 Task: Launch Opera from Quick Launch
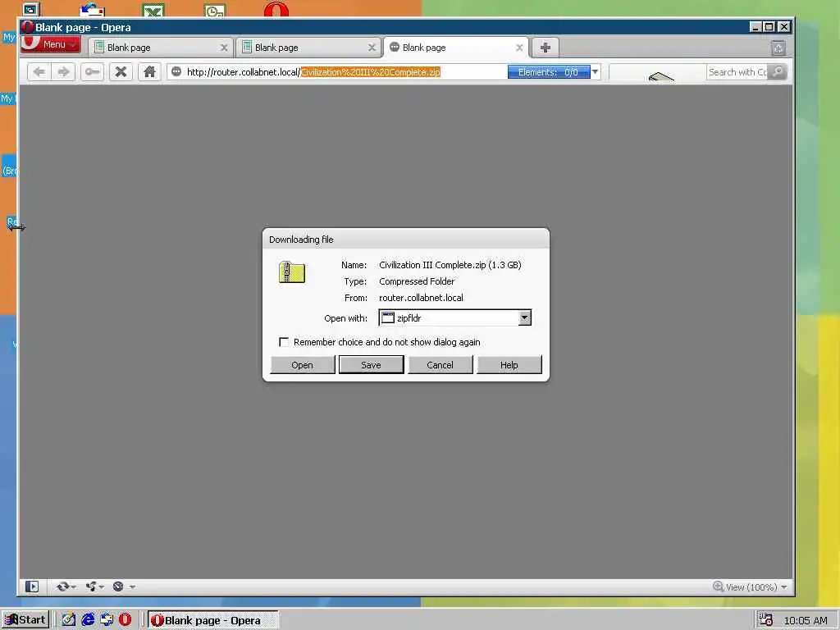click(125, 620)
